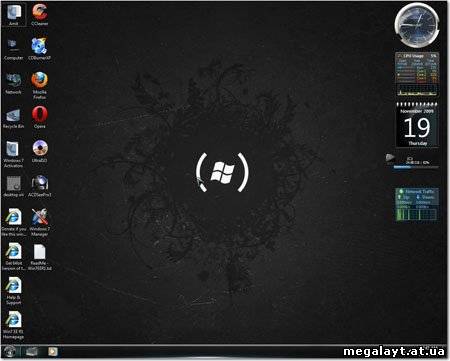The width and height of the screenshot is (450, 361).
Task: Click the analog clock gadget
Action: pos(417,26)
